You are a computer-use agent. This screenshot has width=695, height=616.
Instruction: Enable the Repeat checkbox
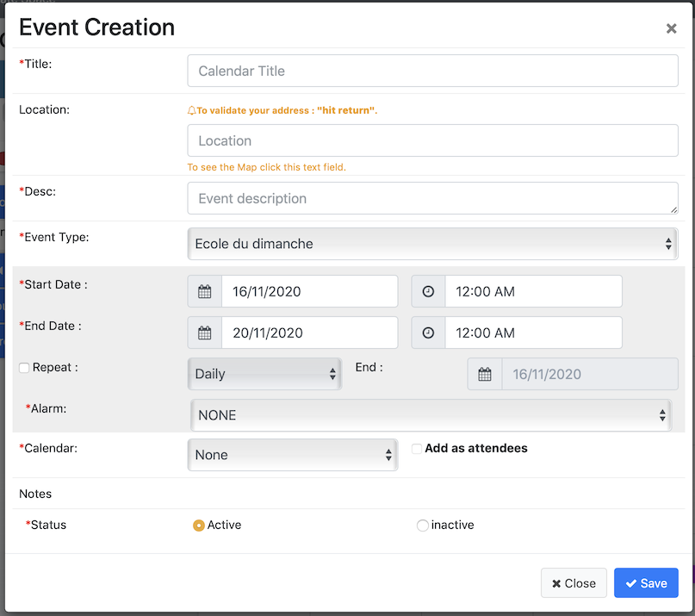point(24,368)
